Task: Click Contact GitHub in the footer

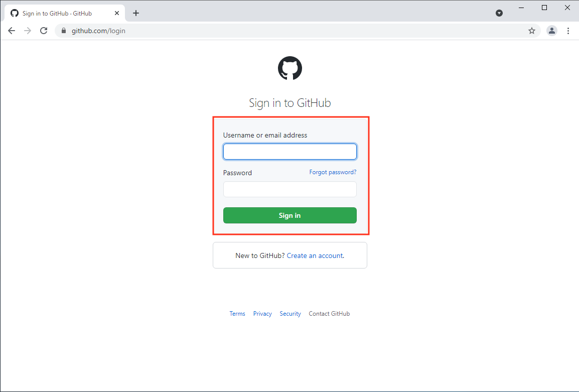Action: click(x=329, y=314)
